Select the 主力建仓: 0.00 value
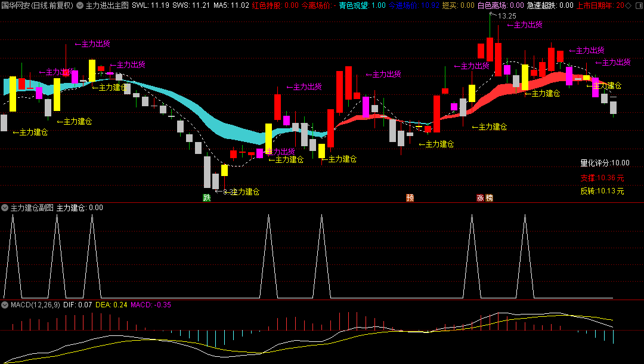Image resolution: width=644 pixels, height=364 pixels. [x=80, y=208]
